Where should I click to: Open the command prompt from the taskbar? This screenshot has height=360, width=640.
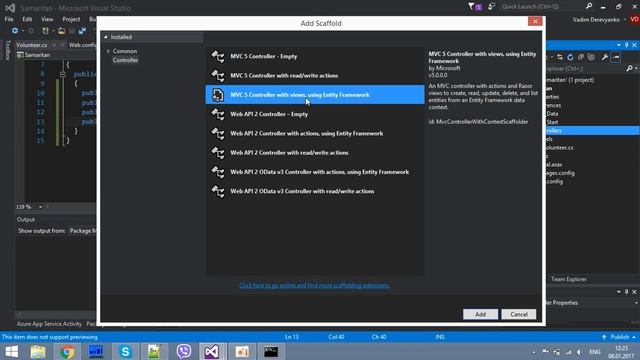(x=271, y=351)
